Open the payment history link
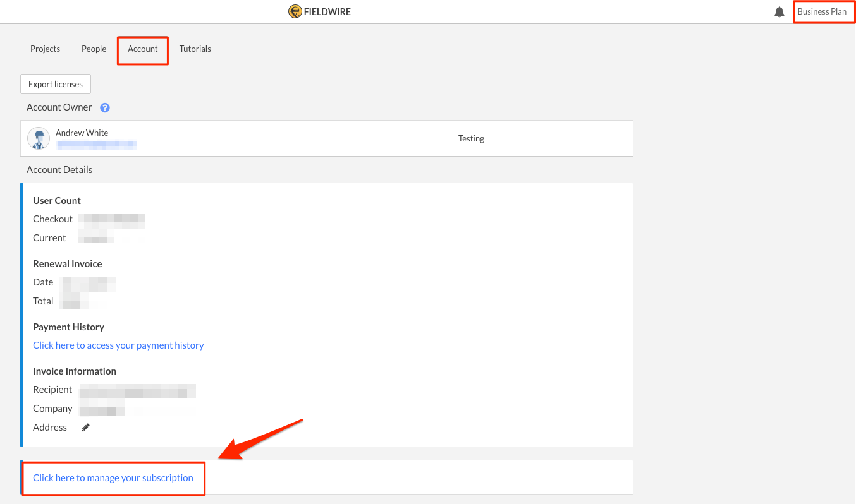856x504 pixels. coord(118,345)
